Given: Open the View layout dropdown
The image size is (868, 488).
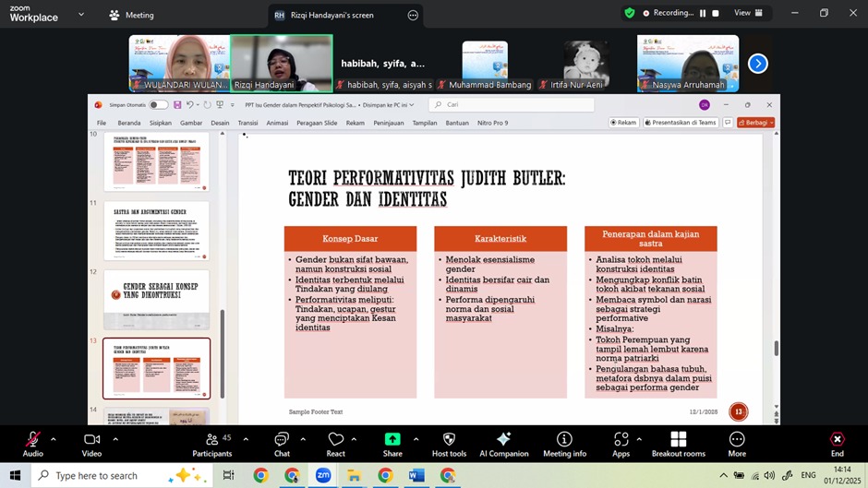Looking at the screenshot, I should point(747,14).
